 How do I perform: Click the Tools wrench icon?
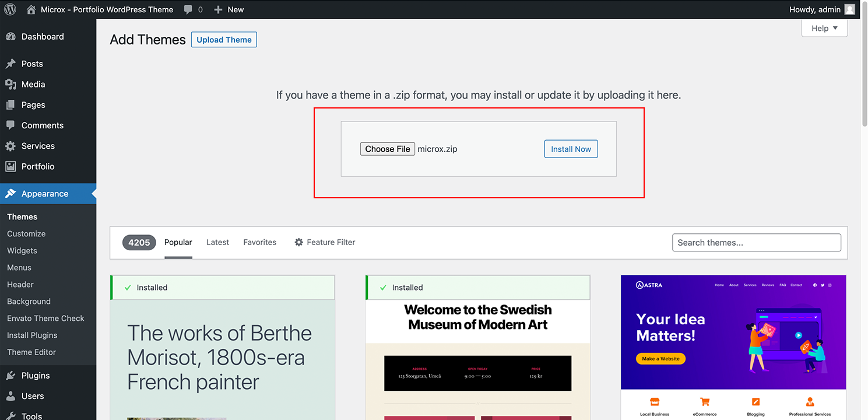click(x=10, y=415)
